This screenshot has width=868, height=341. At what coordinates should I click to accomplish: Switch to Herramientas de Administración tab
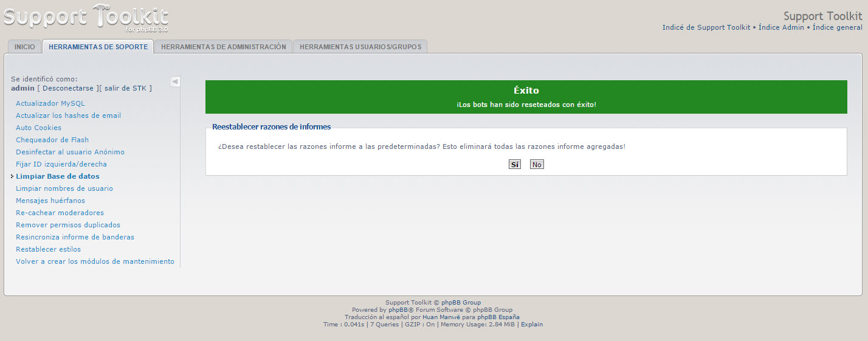coord(223,47)
